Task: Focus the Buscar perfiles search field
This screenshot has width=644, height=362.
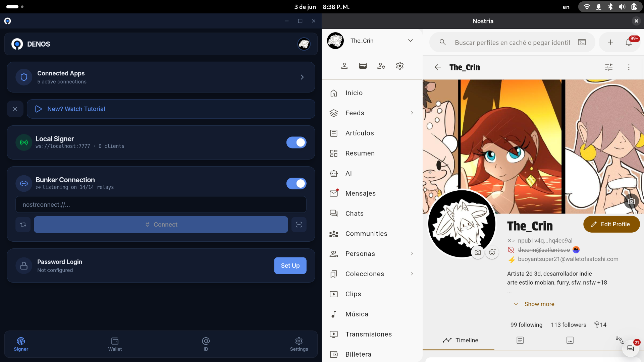Action: 512,42
